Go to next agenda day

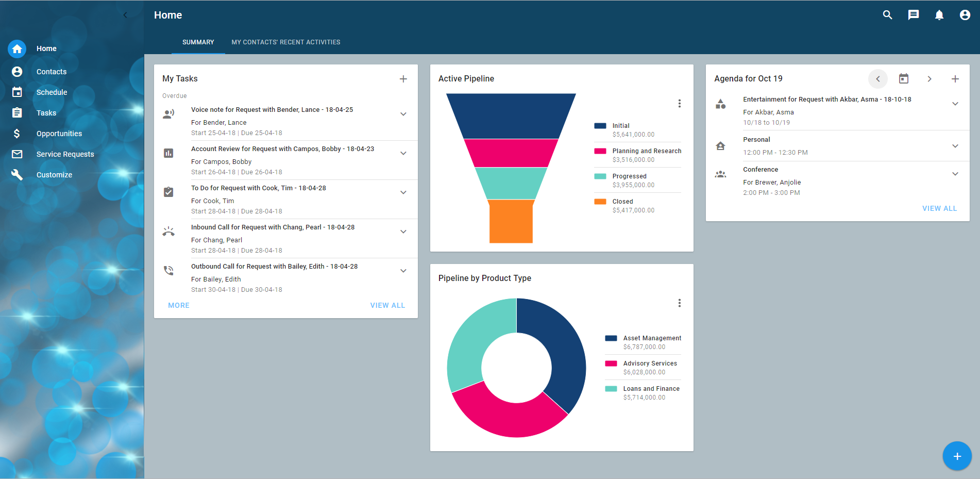click(x=929, y=79)
